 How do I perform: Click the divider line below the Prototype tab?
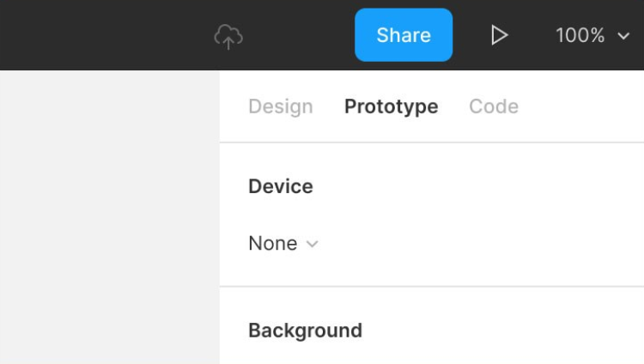432,143
